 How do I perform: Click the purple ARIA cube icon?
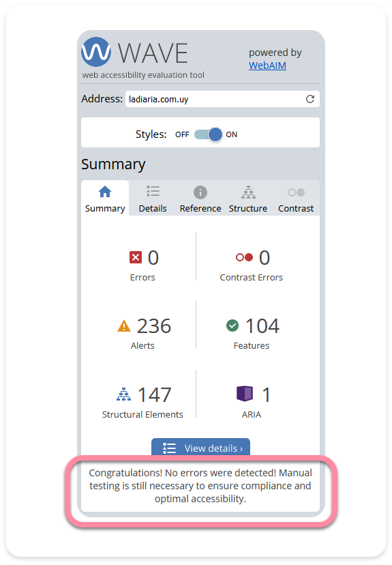(x=245, y=394)
